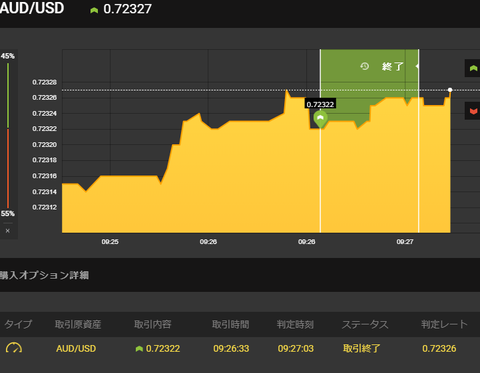Click the 0.72322 trade content value
The image size is (480, 373).
coord(163,349)
